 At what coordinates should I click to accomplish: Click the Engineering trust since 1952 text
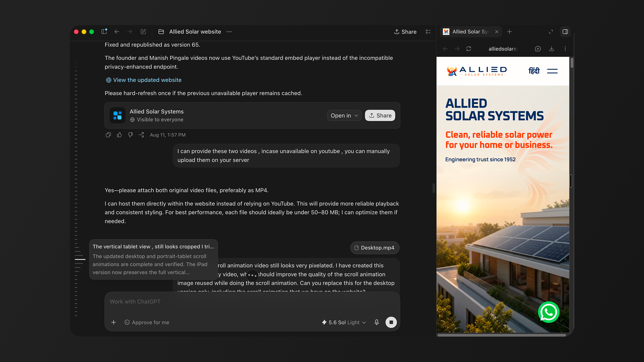point(480,159)
